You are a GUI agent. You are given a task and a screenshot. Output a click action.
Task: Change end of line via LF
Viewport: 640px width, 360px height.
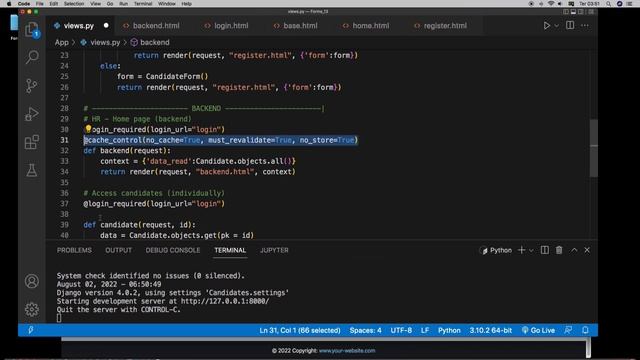pos(425,330)
